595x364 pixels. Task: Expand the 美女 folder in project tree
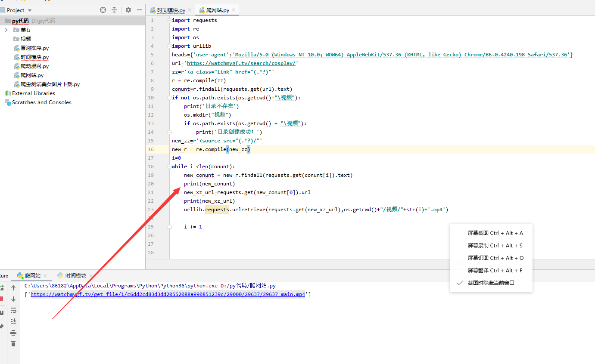coord(6,30)
